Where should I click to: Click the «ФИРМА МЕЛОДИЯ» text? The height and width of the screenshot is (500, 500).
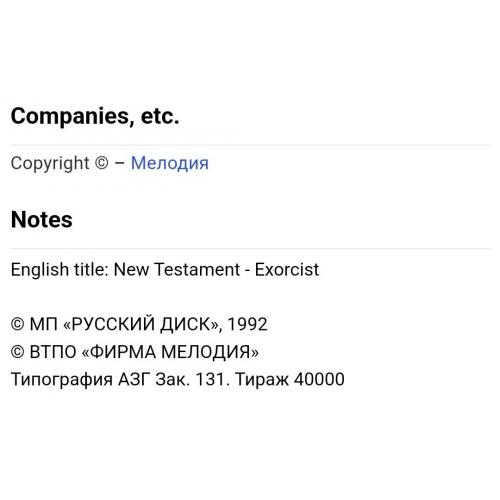pyautogui.click(x=170, y=352)
